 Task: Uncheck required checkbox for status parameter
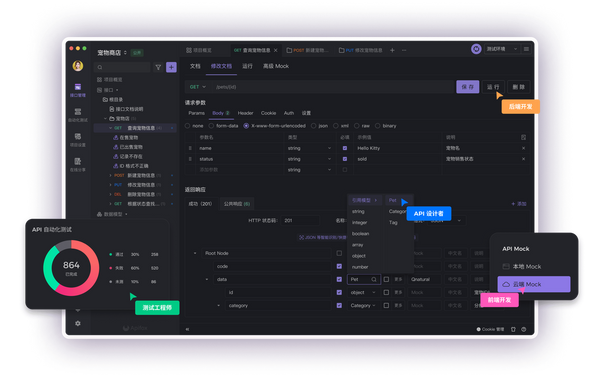(345, 159)
